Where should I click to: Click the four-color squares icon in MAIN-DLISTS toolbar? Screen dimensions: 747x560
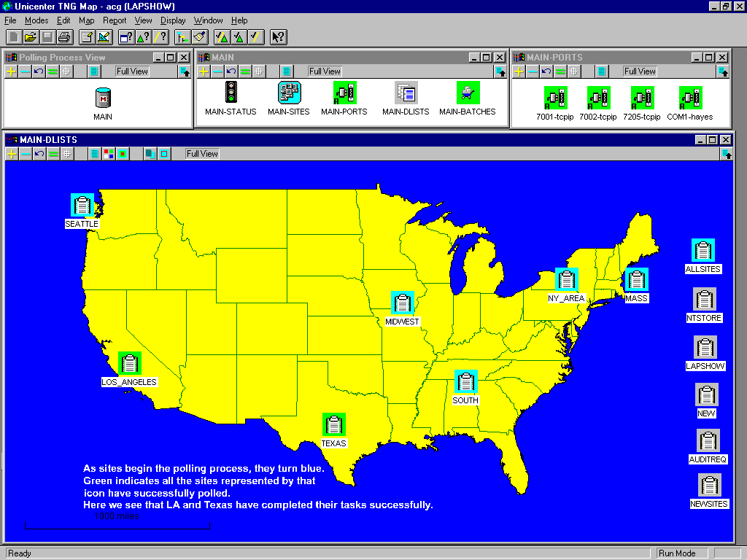point(109,154)
